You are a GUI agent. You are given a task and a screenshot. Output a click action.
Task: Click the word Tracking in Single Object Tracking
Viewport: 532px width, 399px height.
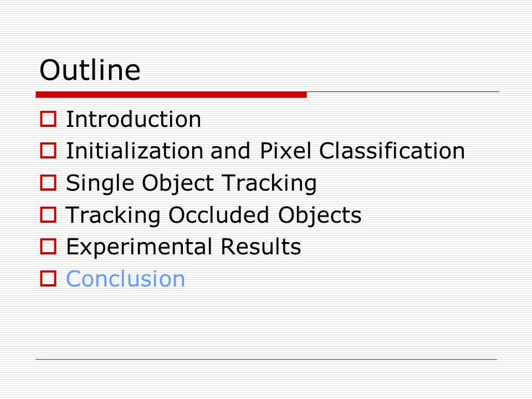pyautogui.click(x=269, y=183)
